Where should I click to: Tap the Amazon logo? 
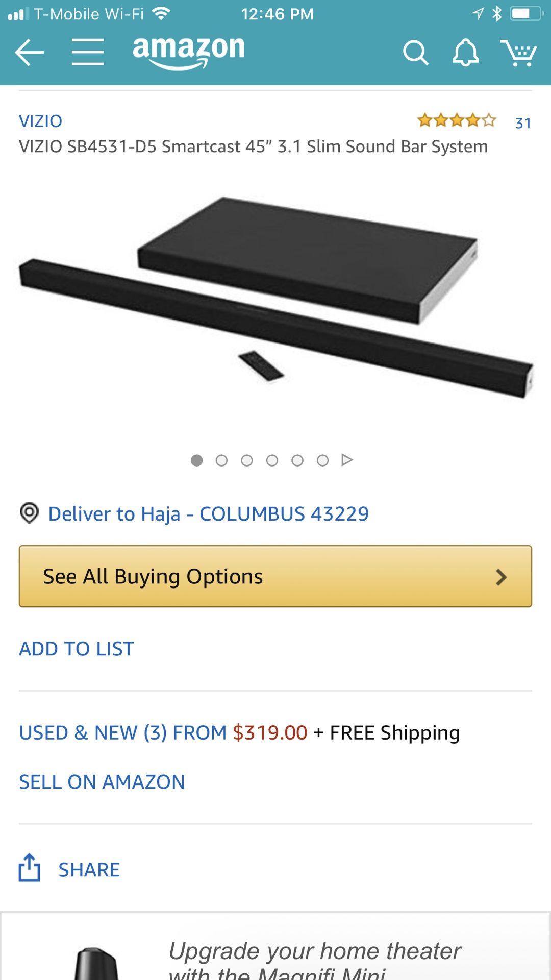click(188, 52)
